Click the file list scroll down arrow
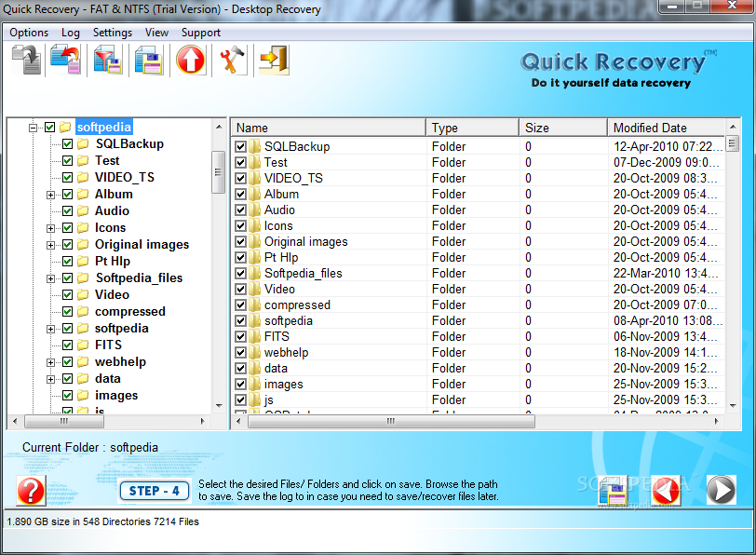 [733, 405]
